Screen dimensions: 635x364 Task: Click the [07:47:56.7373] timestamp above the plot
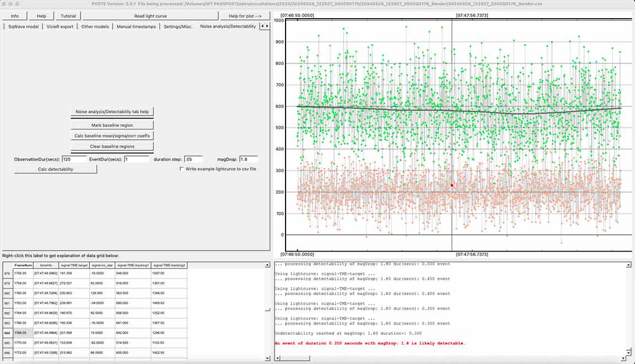(x=472, y=15)
